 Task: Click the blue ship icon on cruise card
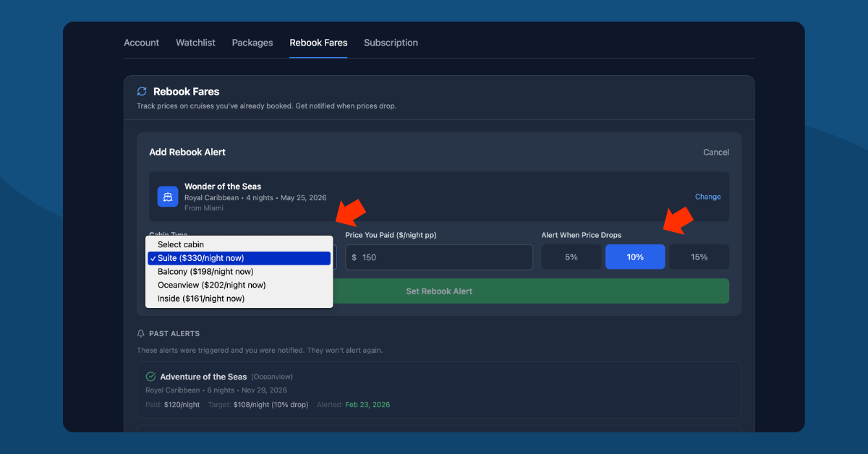click(167, 197)
